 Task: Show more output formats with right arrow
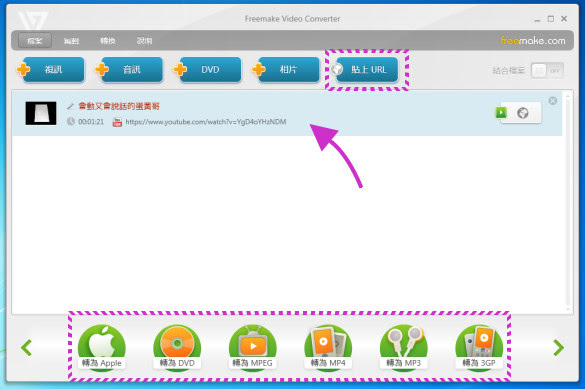tap(558, 348)
